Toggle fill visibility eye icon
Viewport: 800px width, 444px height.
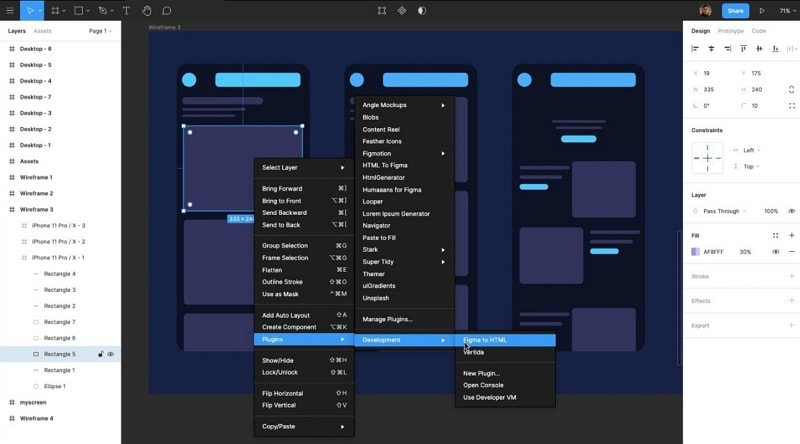click(x=776, y=252)
